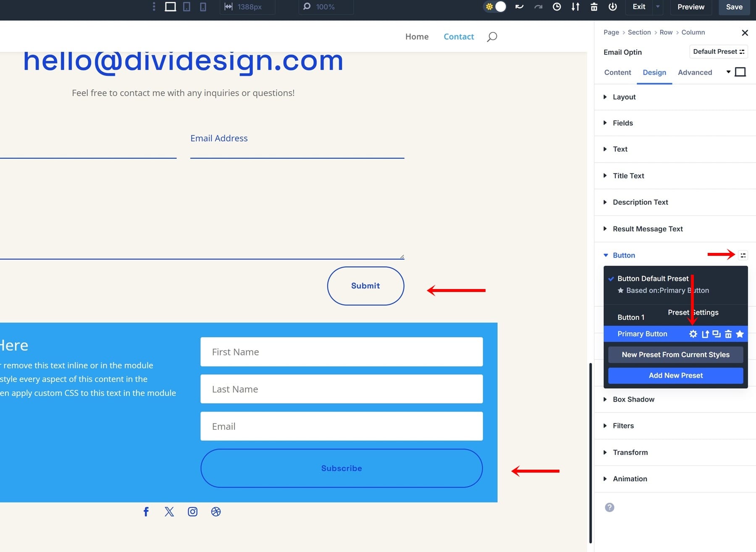This screenshot has height=552, width=756.
Task: Switch to the Advanced tab
Action: tap(695, 72)
